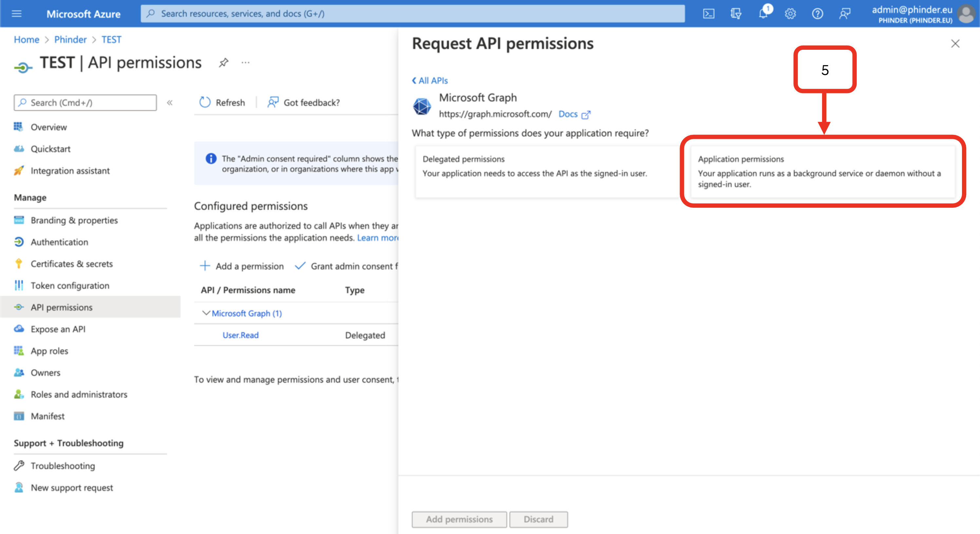
Task: Collapse the Microsoft Graph (1) group
Action: pyautogui.click(x=206, y=313)
